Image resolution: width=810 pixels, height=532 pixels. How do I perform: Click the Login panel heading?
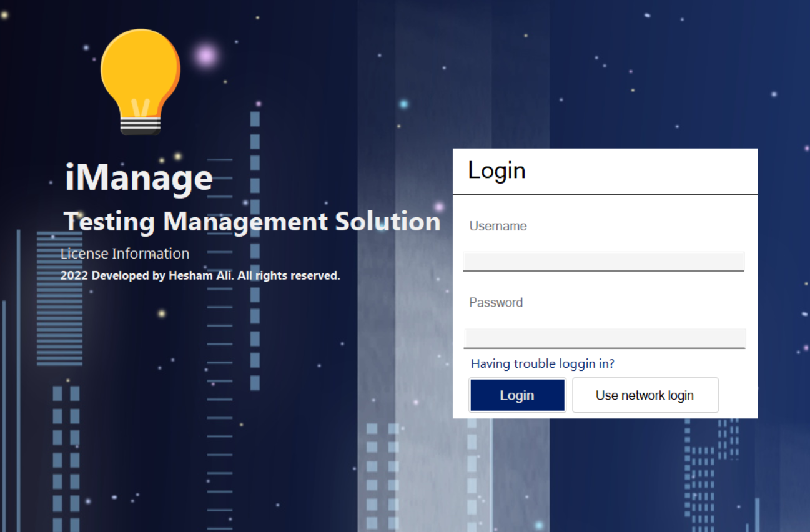pos(496,170)
